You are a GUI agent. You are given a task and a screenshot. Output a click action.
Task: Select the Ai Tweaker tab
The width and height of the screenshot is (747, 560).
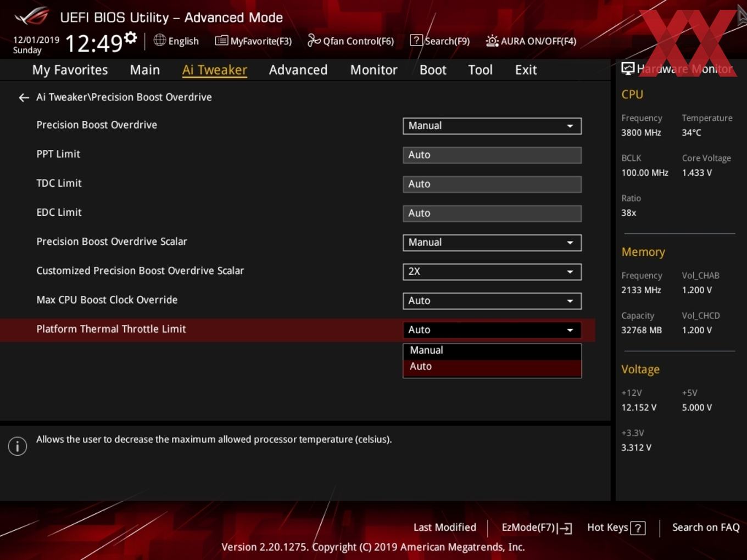(215, 70)
